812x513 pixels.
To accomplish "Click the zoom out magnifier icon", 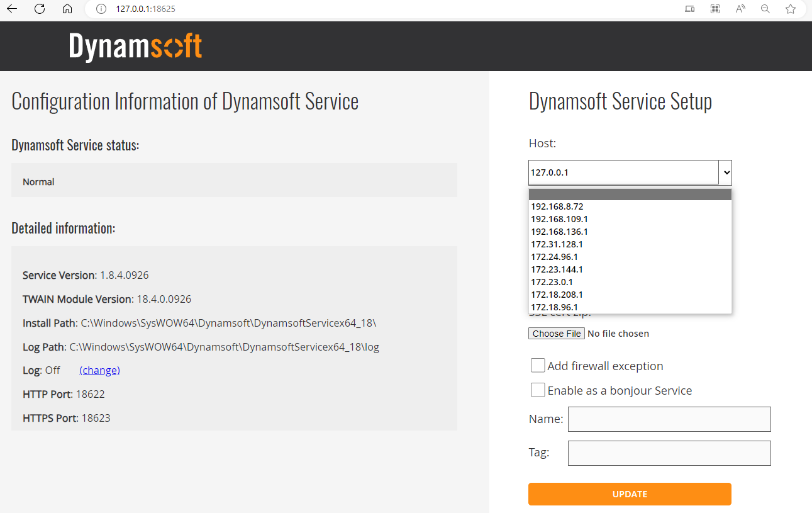I will pos(765,9).
